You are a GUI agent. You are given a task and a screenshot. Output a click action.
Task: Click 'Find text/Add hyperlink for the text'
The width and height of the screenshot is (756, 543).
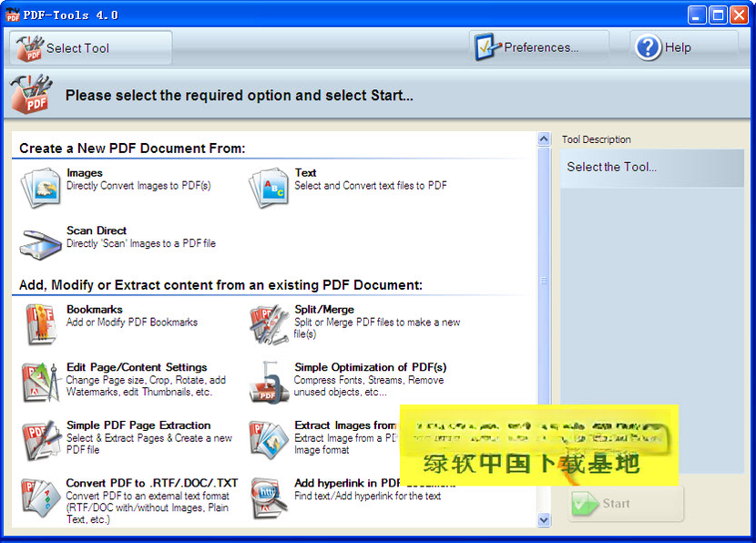(x=367, y=496)
